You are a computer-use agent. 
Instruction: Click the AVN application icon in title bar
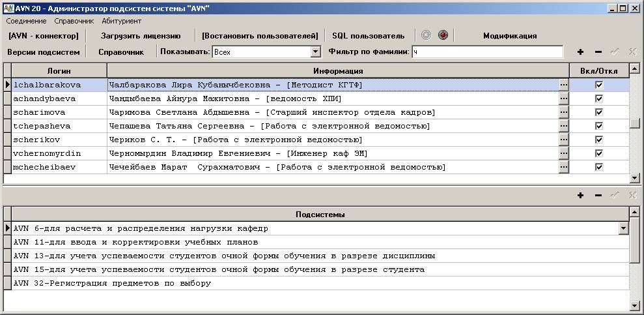coord(8,8)
